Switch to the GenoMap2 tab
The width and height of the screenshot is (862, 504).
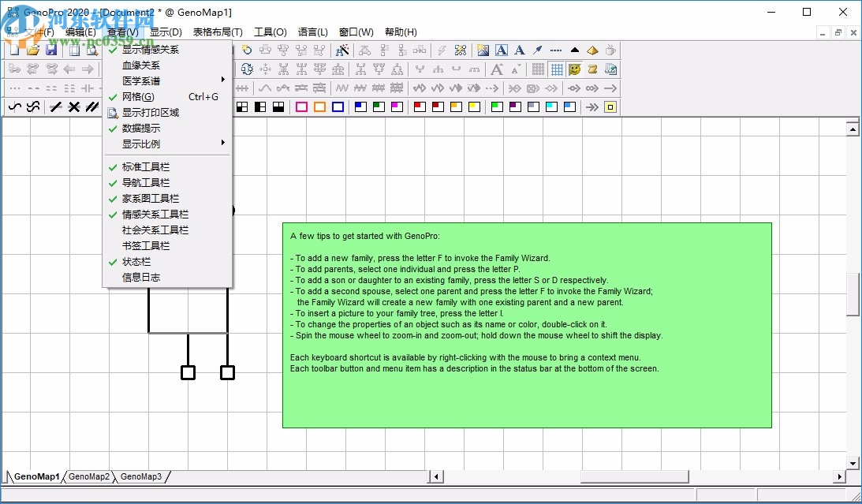[88, 476]
